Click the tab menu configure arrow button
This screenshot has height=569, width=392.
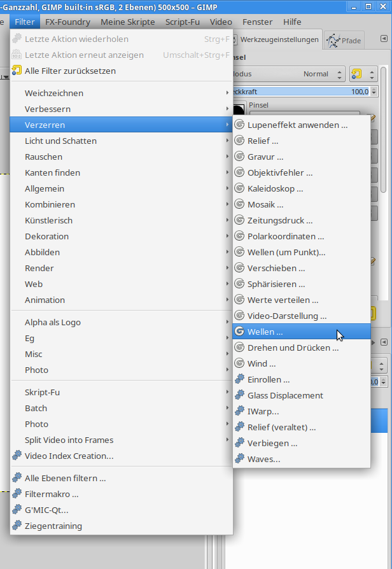point(384,39)
